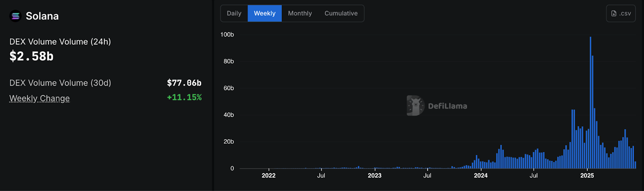Click the 2023 x-axis label
The height and width of the screenshot is (191, 644).
click(374, 175)
